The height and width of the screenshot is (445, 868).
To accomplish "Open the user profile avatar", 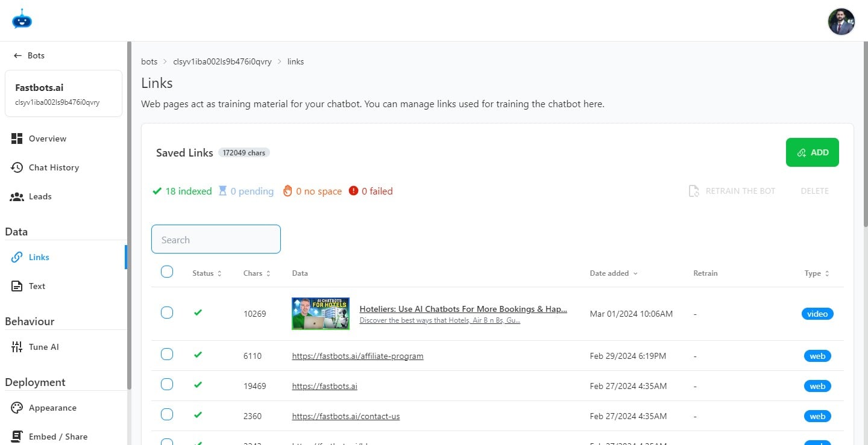I will pyautogui.click(x=841, y=22).
